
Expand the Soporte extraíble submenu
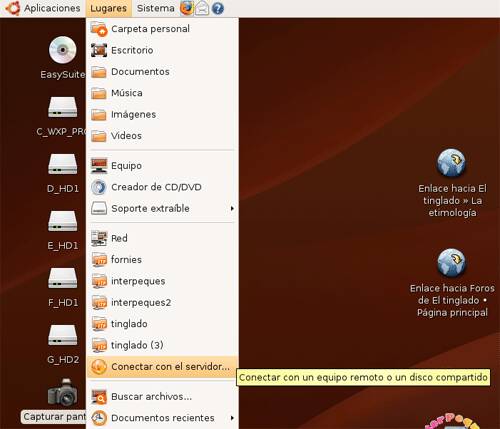[x=162, y=208]
